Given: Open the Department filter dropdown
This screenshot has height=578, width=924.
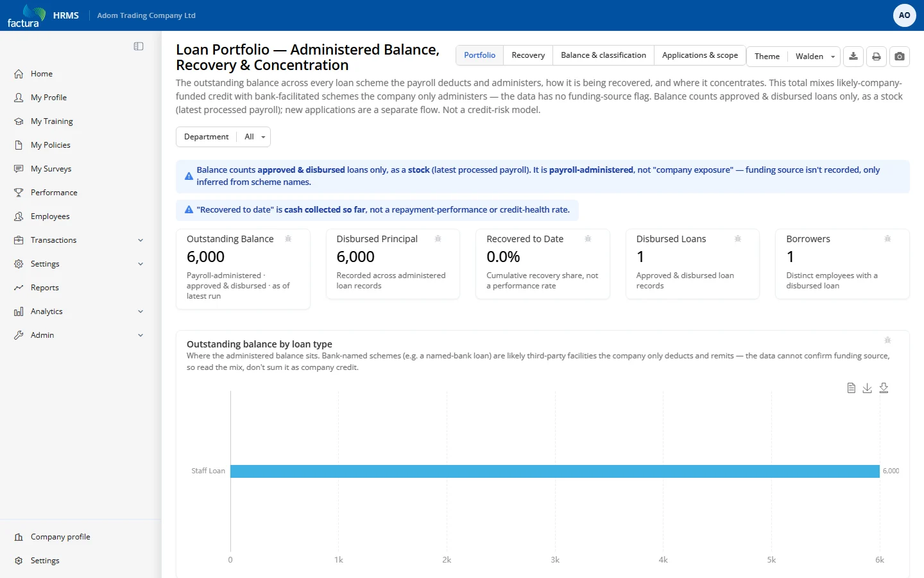Looking at the screenshot, I should click(x=223, y=137).
